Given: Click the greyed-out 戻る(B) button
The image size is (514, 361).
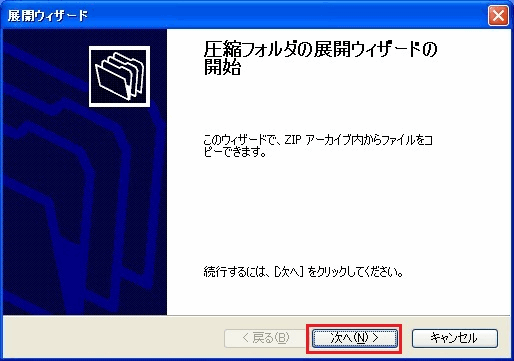Looking at the screenshot, I should (x=265, y=338).
